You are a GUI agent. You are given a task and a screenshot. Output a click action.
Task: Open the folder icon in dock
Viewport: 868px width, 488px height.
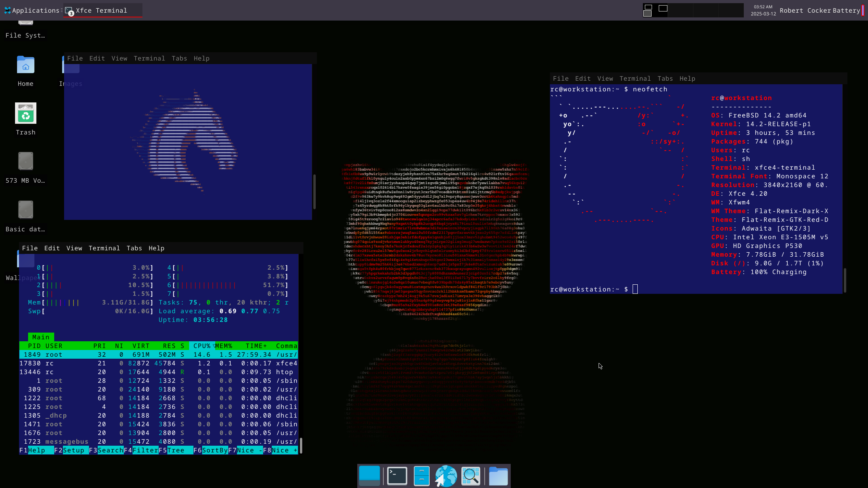coord(498,476)
